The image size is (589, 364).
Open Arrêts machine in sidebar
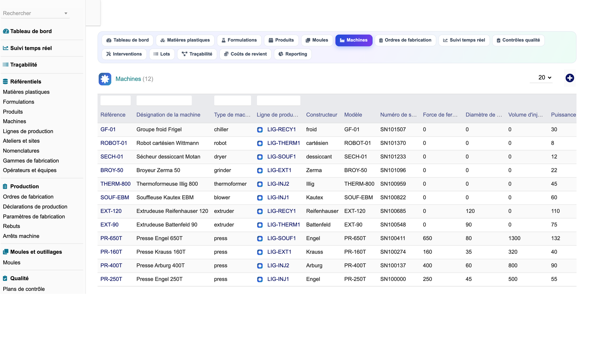(x=21, y=236)
